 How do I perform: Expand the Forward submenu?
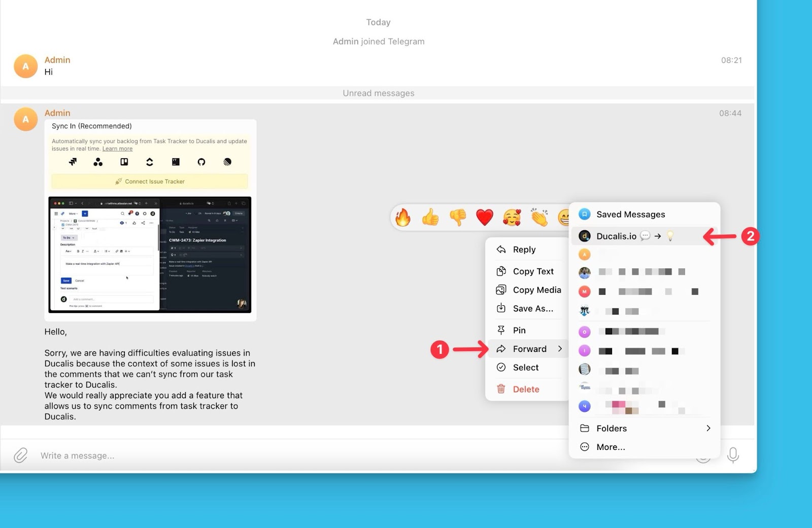pyautogui.click(x=529, y=349)
